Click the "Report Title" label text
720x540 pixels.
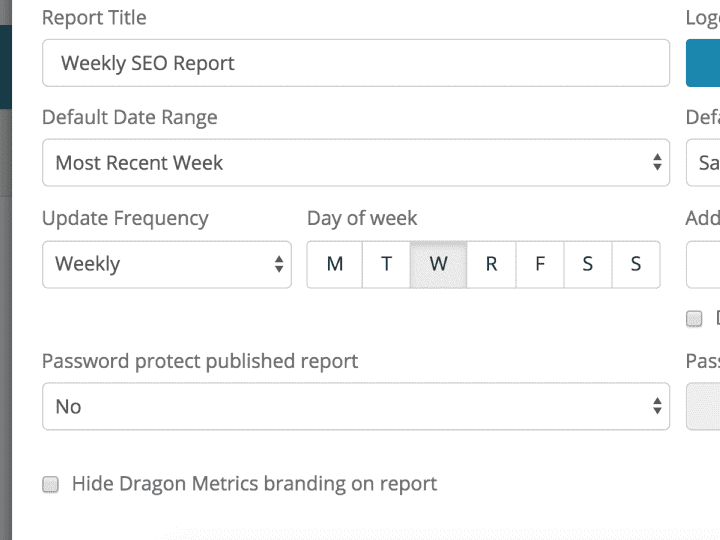[x=94, y=18]
